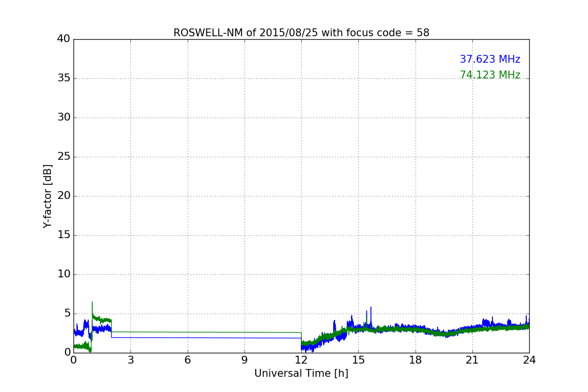Screen dimensions: 588x392
Task: Click the x-axis tick label 18
Action: coord(416,360)
